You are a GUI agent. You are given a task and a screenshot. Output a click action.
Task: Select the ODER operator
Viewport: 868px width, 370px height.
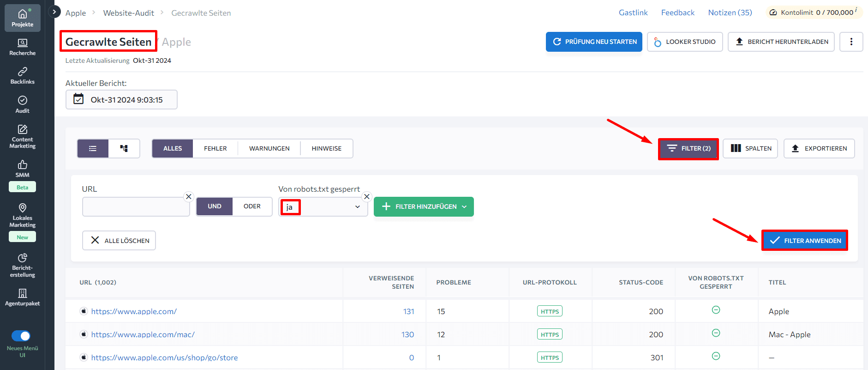coord(252,206)
